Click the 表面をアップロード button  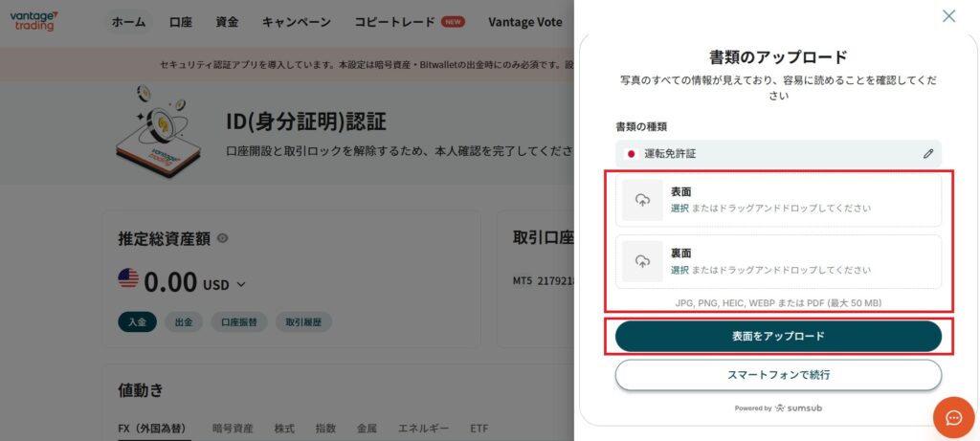[x=778, y=337]
